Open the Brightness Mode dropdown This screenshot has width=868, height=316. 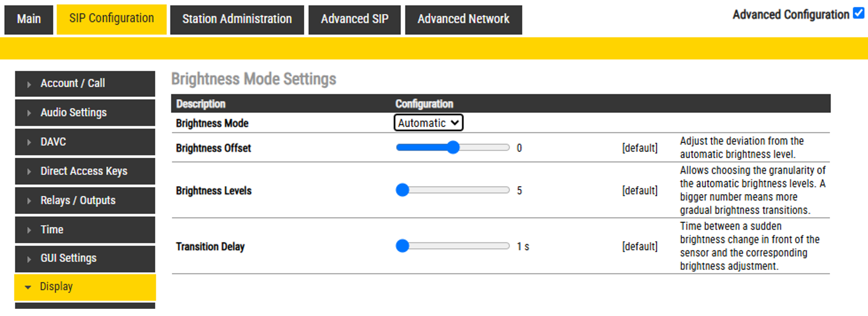point(428,123)
